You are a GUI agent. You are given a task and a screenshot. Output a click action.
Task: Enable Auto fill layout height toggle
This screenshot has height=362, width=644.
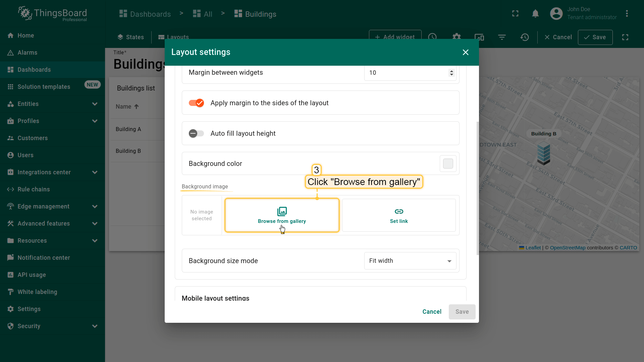click(x=196, y=133)
